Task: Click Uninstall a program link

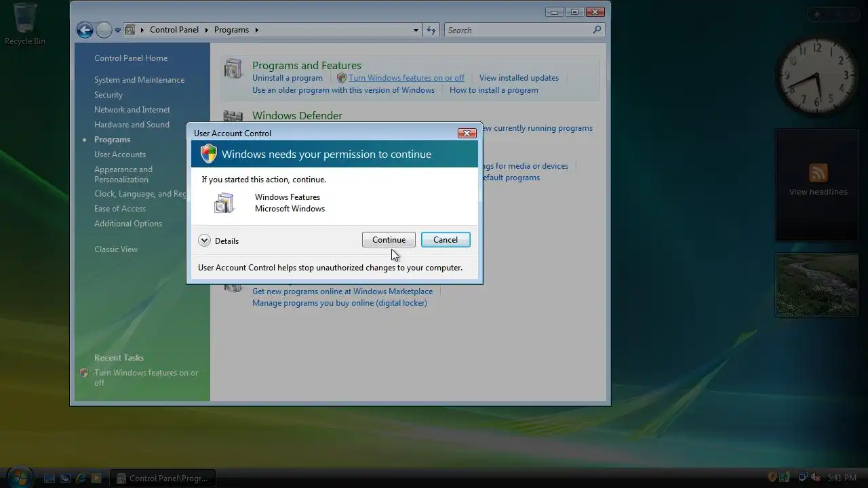Action: (x=288, y=78)
